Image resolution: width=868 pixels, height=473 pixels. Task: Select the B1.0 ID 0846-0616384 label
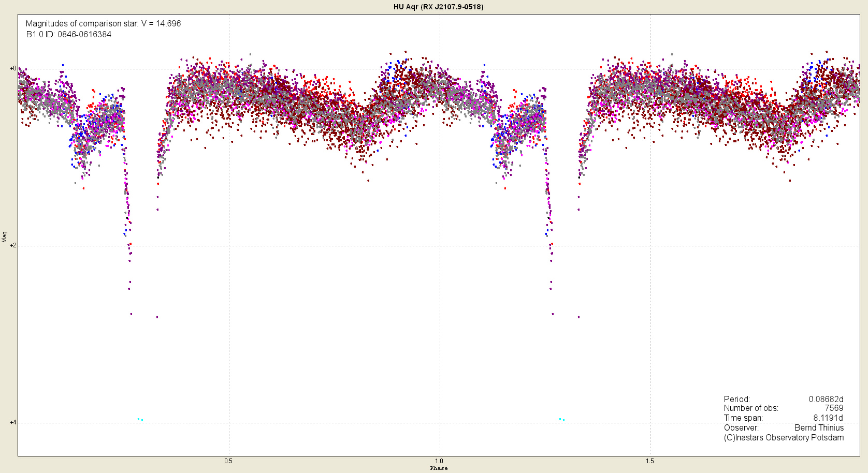click(x=68, y=35)
